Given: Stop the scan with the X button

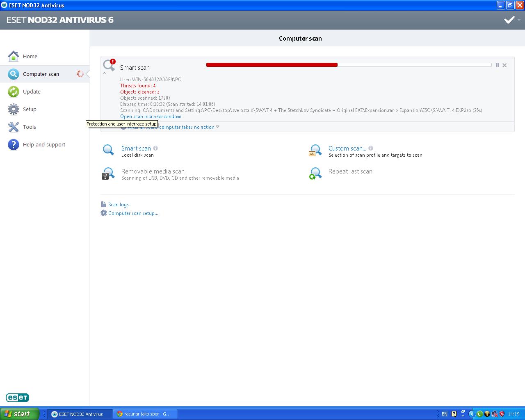Looking at the screenshot, I should click(x=504, y=65).
